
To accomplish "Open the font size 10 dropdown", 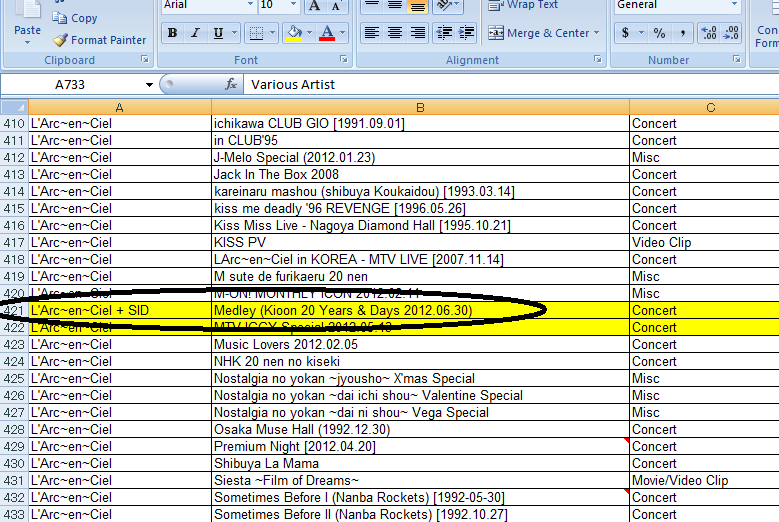I will tap(293, 5).
